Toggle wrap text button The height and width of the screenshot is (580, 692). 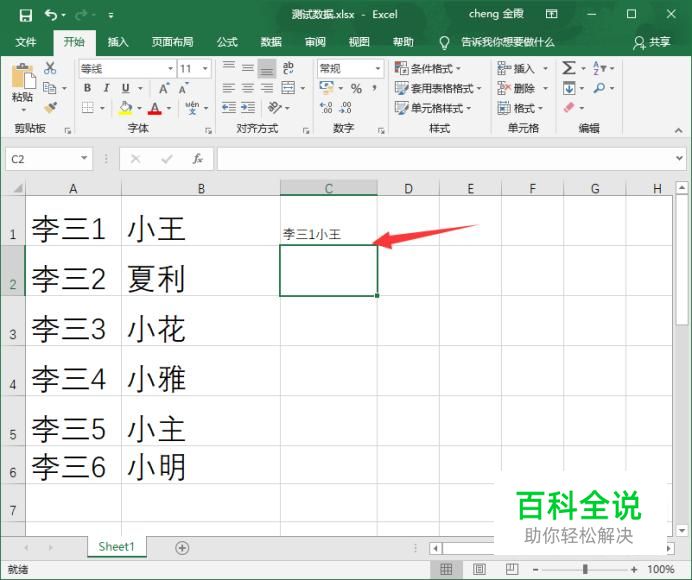pyautogui.click(x=288, y=68)
